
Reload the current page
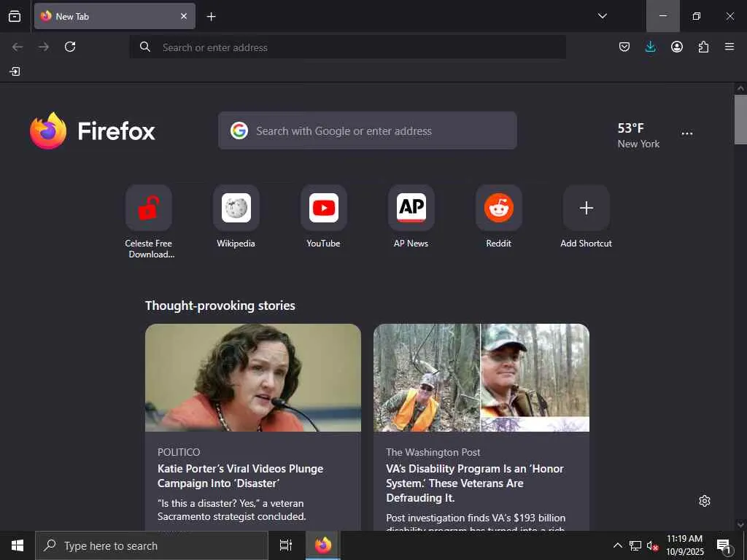70,47
